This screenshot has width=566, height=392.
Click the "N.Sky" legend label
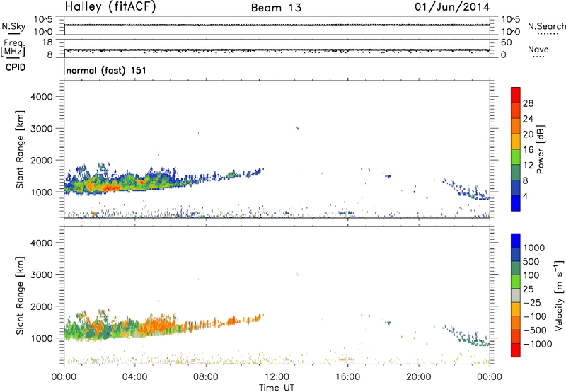(13, 26)
